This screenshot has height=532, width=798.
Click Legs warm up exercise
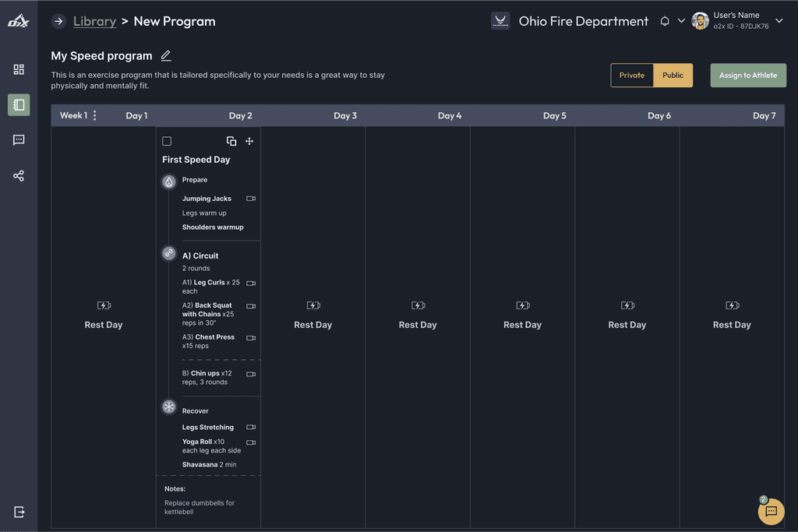(204, 213)
